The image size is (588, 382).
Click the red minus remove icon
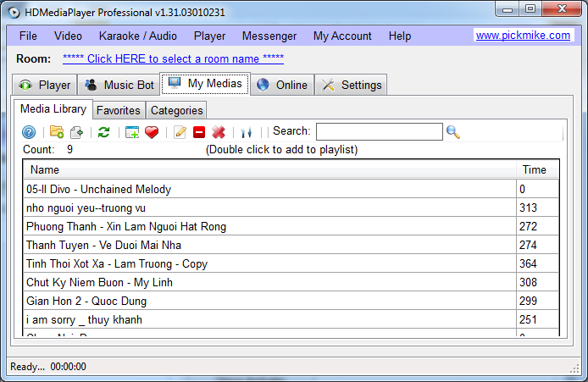[199, 132]
